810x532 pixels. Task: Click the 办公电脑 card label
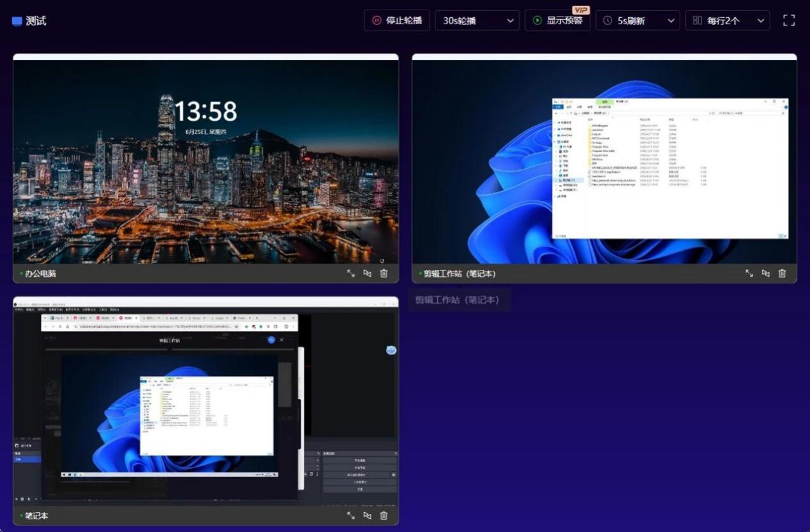click(x=40, y=273)
